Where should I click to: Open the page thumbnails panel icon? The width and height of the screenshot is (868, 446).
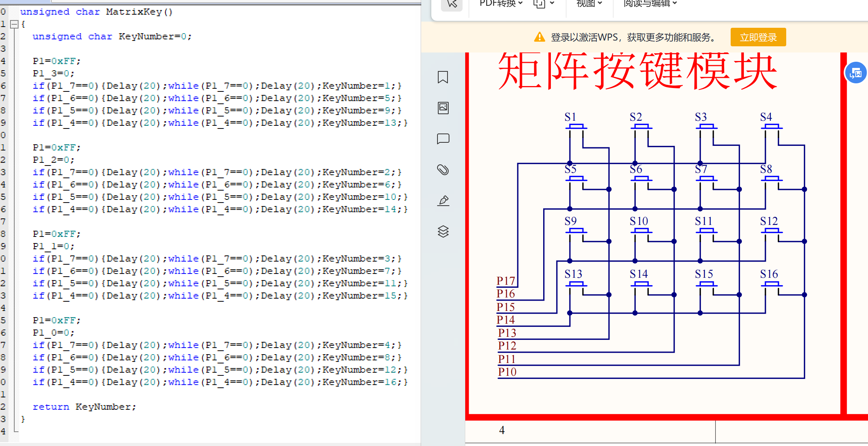pos(443,108)
